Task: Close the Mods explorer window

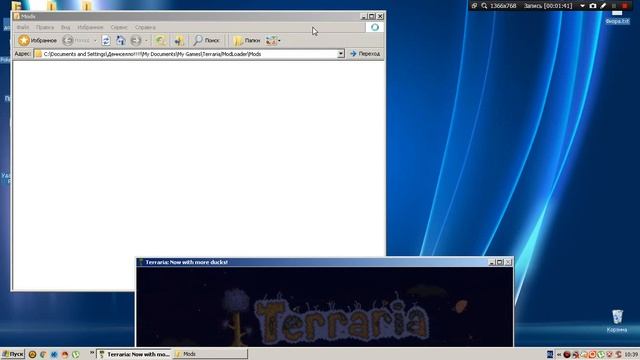Action: (380, 16)
